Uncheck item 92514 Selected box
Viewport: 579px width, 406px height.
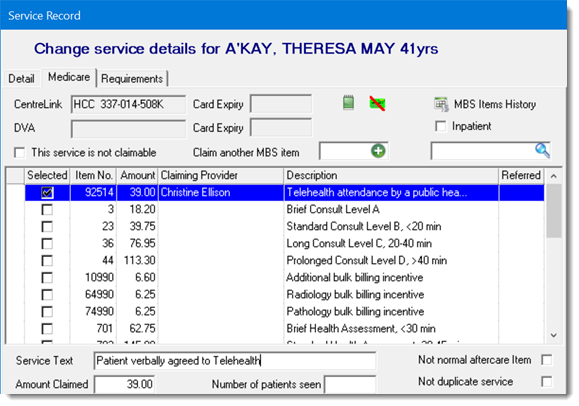pos(47,192)
